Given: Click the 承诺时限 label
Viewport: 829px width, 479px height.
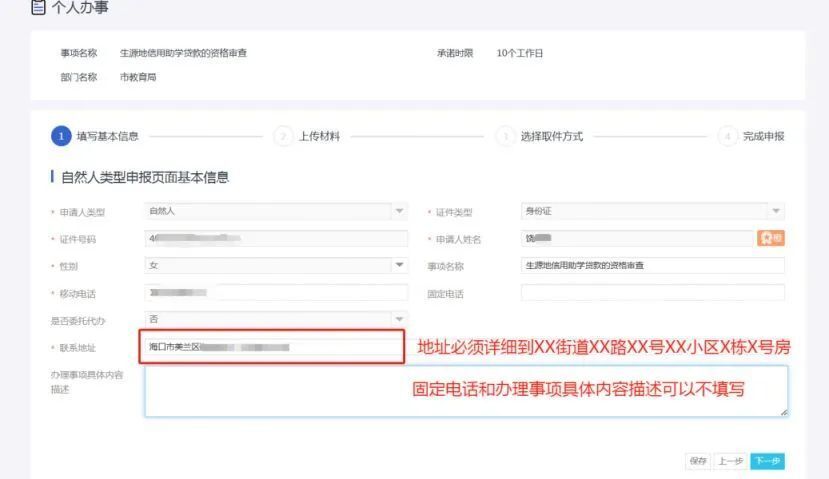Looking at the screenshot, I should coord(455,53).
